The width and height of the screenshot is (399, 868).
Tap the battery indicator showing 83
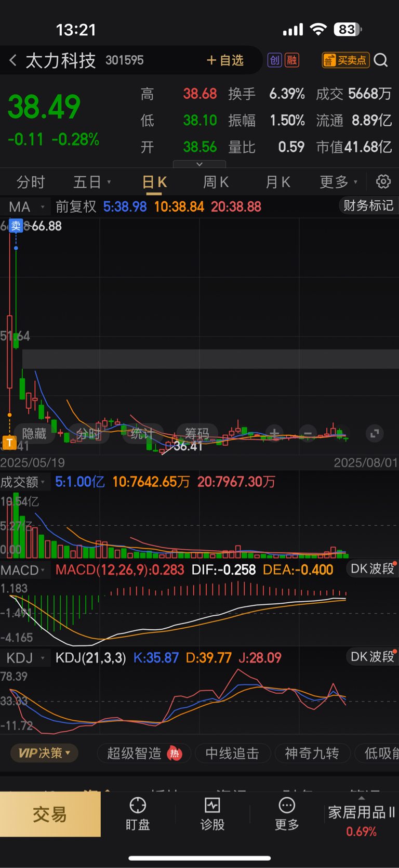348,30
